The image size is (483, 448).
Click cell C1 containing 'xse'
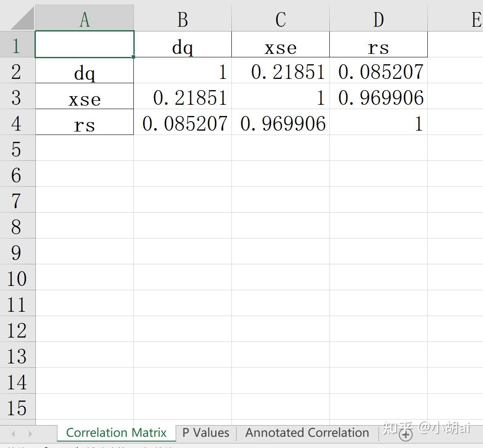[281, 44]
